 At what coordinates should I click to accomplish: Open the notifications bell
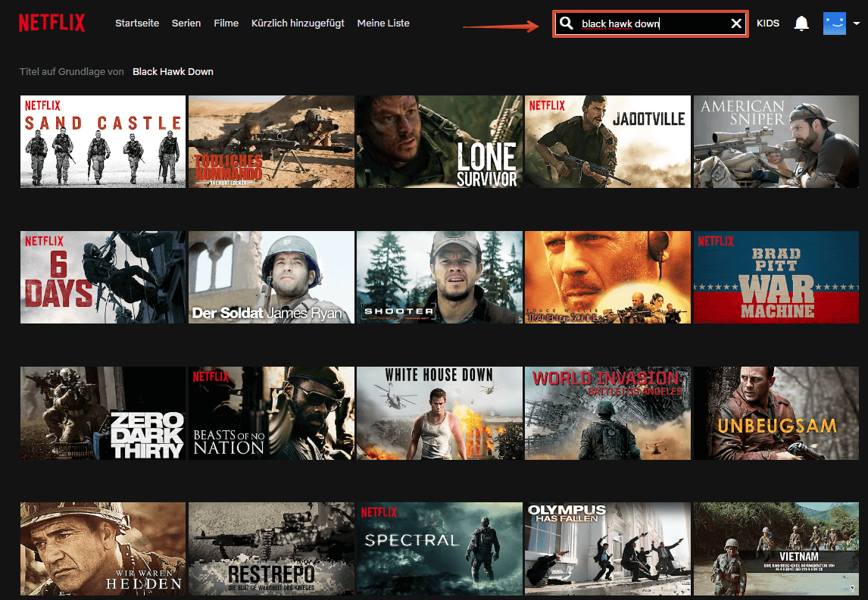[x=801, y=23]
